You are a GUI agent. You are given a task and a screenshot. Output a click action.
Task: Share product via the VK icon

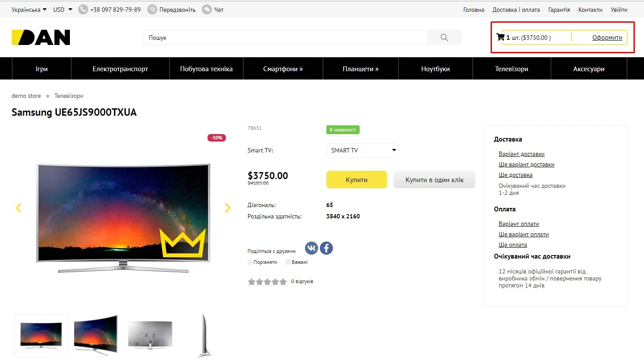[311, 248]
